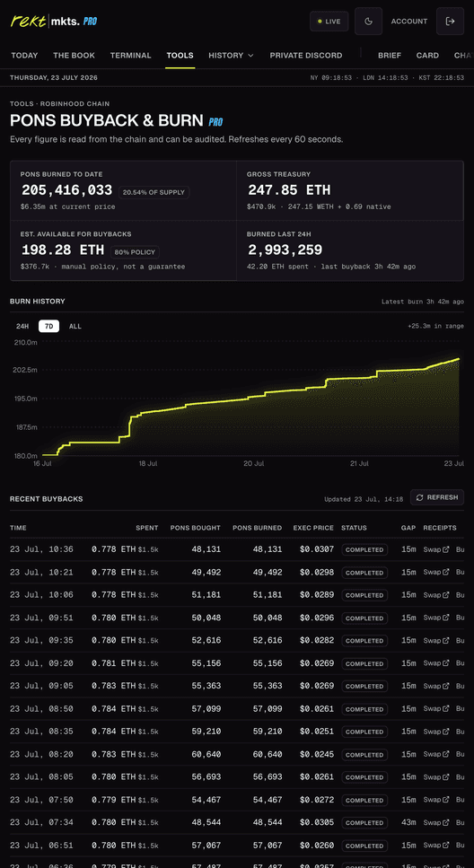Screen dimensions: 474x868
Task: Open Swap receipt for 07:34 buyback
Action: click(x=436, y=822)
